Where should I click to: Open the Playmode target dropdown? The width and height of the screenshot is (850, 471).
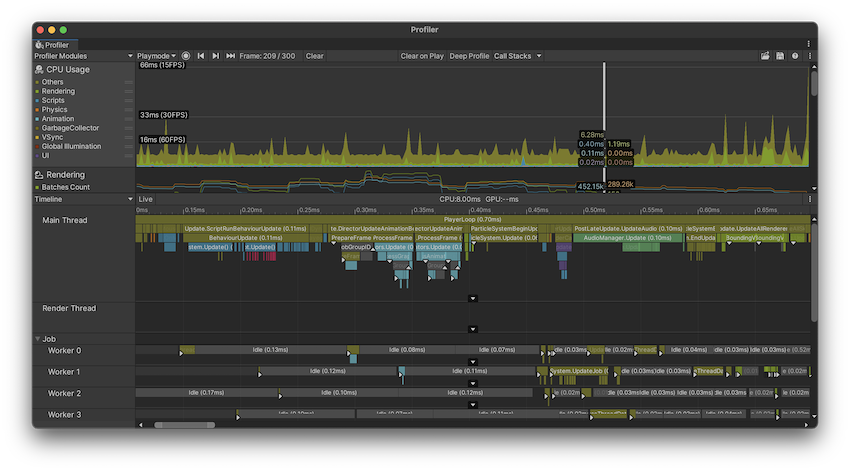(x=157, y=56)
